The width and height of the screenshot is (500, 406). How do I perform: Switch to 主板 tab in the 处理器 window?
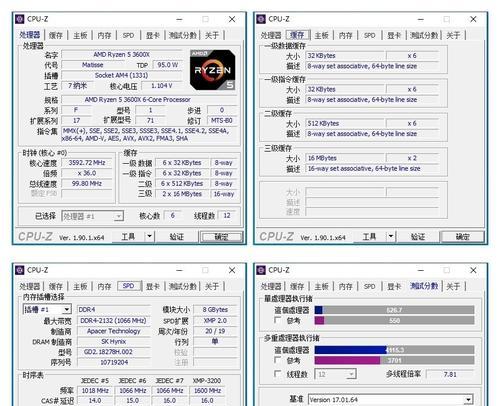(80, 35)
